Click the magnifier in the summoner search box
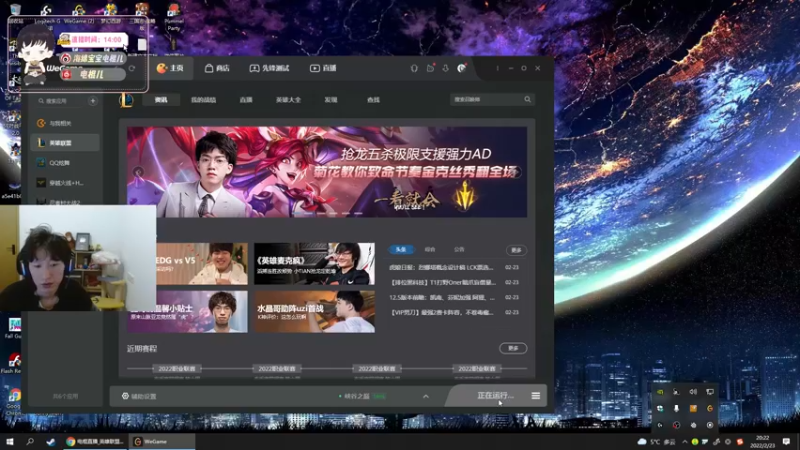The height and width of the screenshot is (450, 800). pos(528,99)
